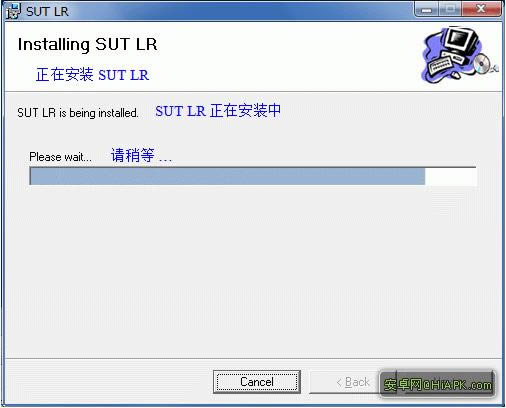Click the 'Installing SUT LR' heading

pyautogui.click(x=87, y=44)
